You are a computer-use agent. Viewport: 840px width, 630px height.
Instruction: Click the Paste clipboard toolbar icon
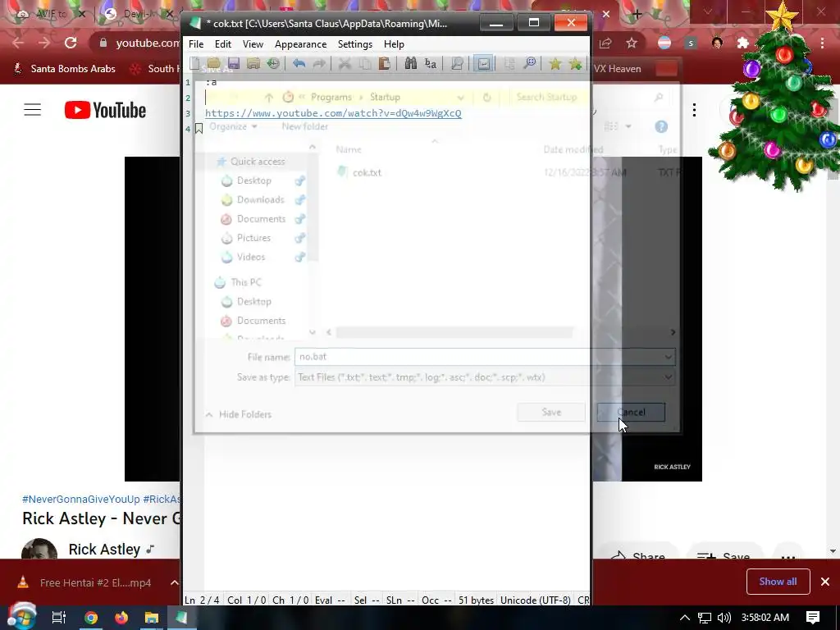click(x=384, y=64)
